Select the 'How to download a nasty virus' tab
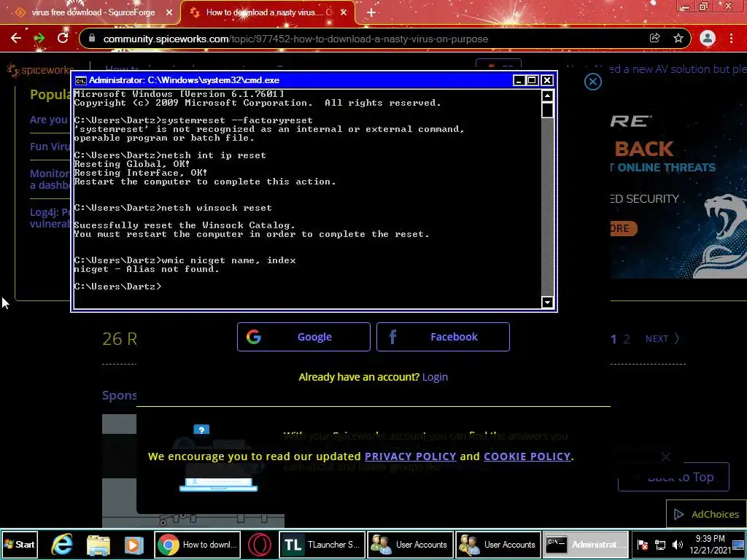Screen dimensions: 747x560 pos(268,13)
